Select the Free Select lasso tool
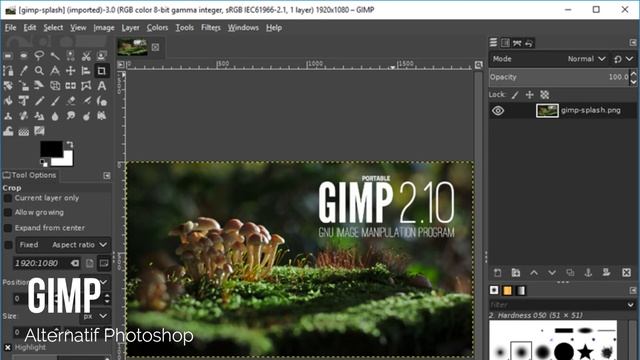Viewport: 640px width, 360px height. [x=39, y=56]
